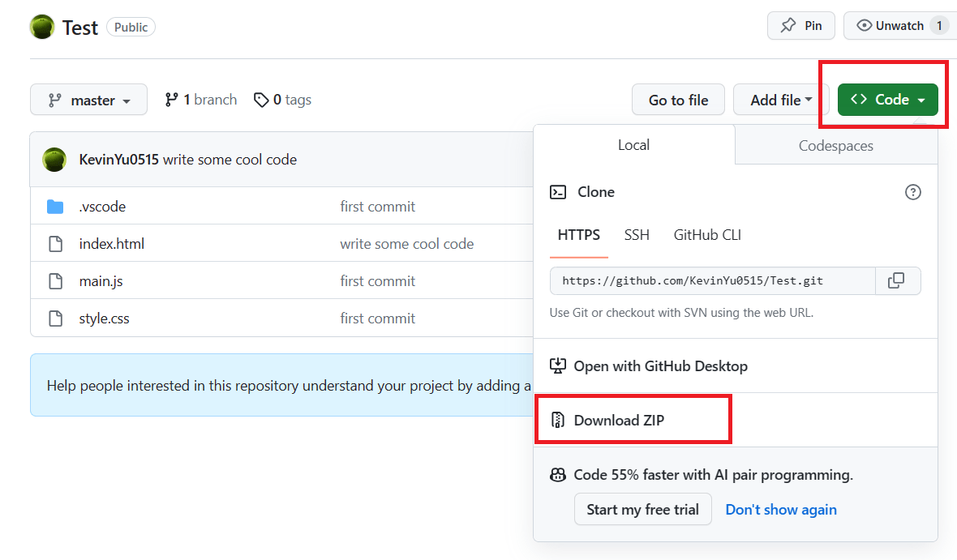Screen dimensions: 957x560
Task: Click the index.html file icon
Action: point(55,244)
